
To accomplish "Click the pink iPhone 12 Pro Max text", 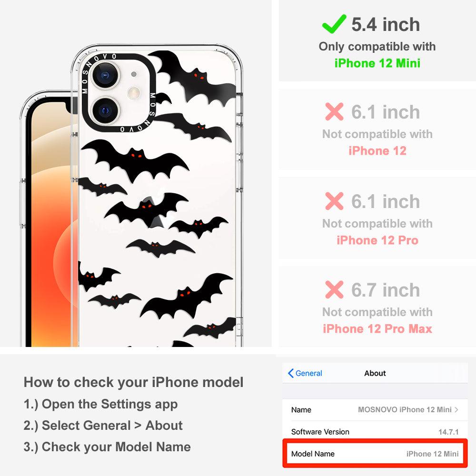I will click(x=377, y=329).
